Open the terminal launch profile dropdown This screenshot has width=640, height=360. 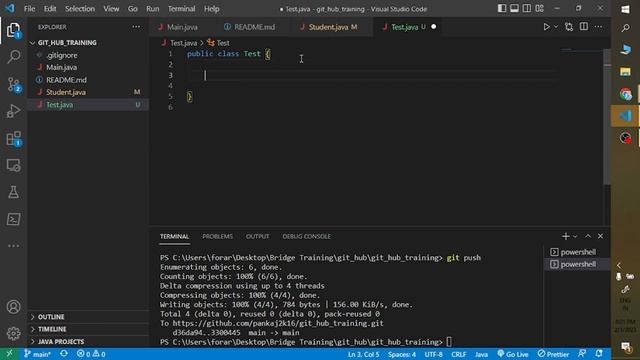(575, 236)
